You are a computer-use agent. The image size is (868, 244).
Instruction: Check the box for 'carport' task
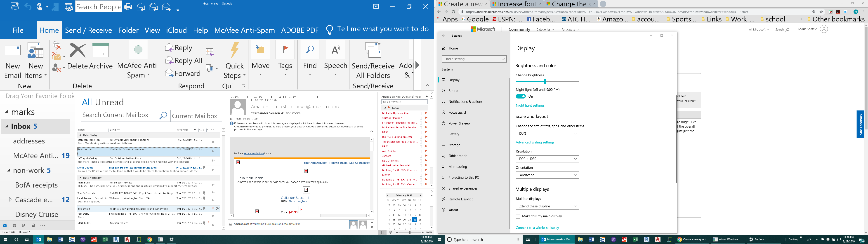click(x=421, y=156)
